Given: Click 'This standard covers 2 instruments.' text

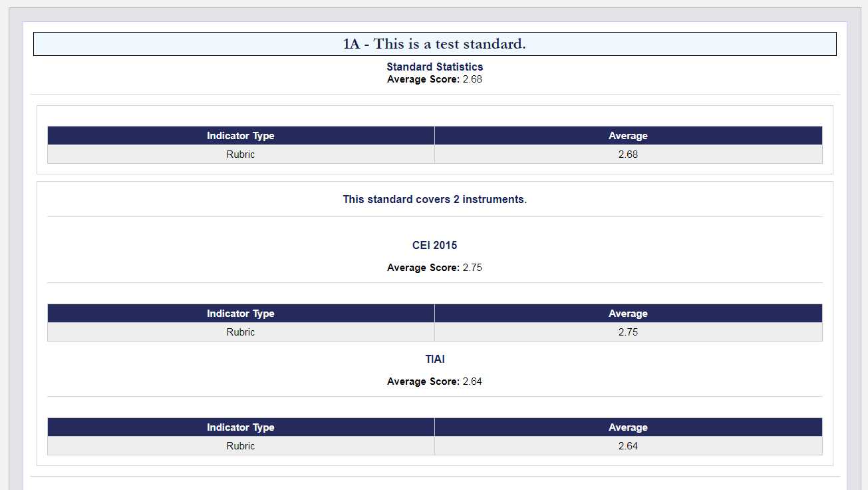Looking at the screenshot, I should click(x=434, y=199).
